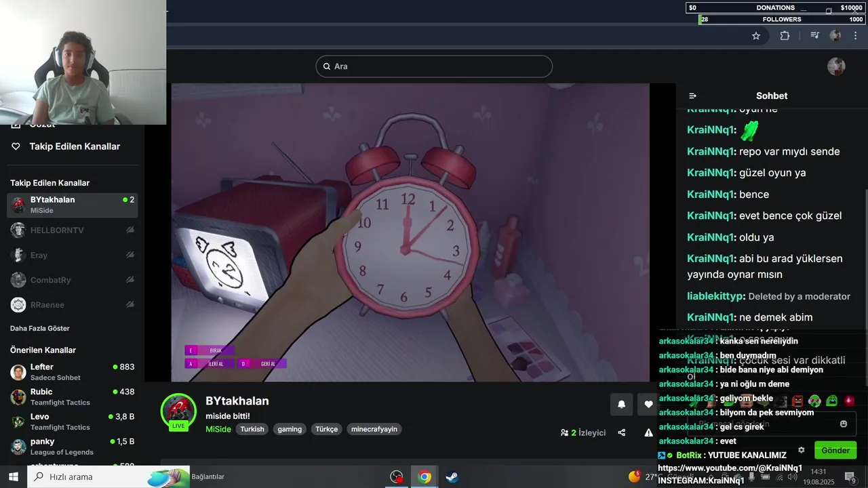
Task: Select the Turkish tag
Action: [x=252, y=429]
